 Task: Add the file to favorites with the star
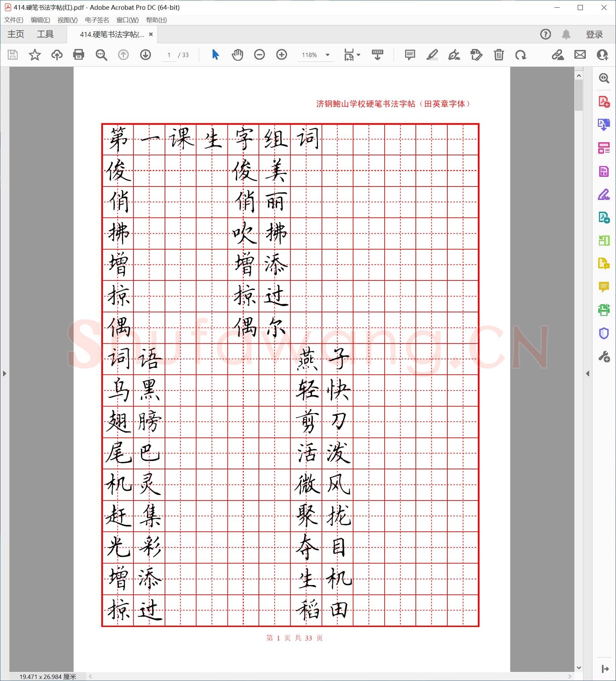[35, 55]
